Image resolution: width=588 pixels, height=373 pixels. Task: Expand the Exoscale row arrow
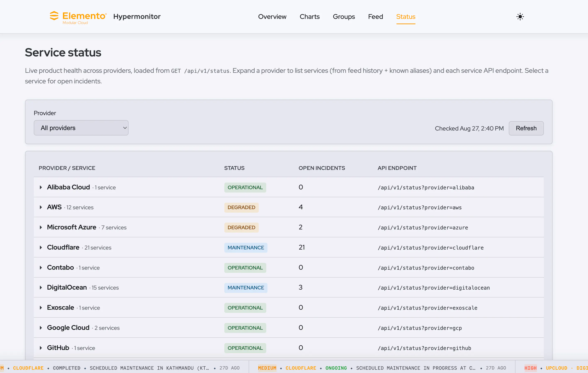tap(41, 307)
